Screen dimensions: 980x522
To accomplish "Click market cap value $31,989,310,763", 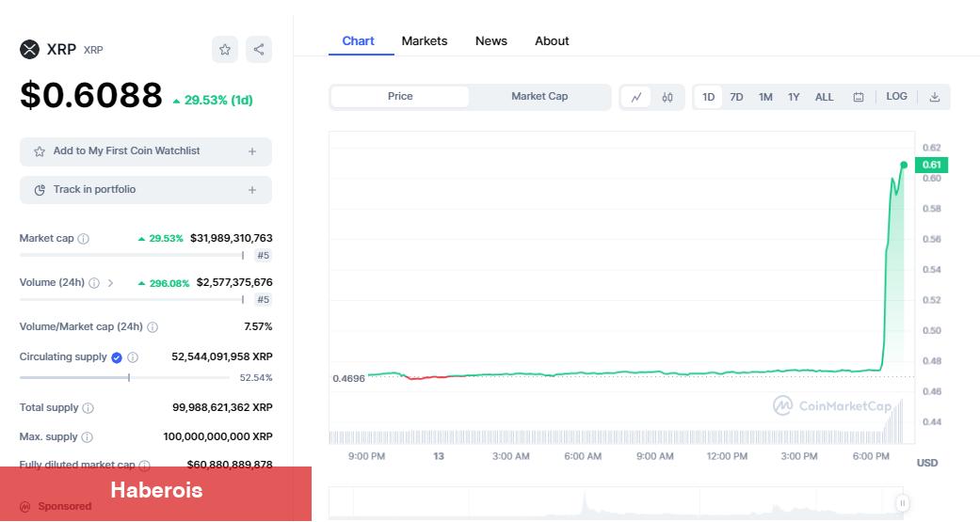I will point(232,238).
